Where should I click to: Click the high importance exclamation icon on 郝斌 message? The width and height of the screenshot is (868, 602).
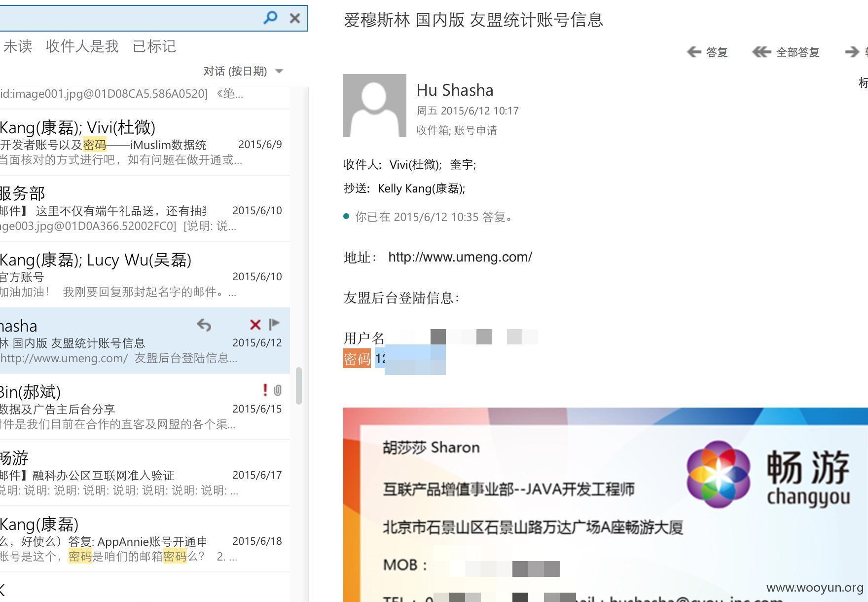pyautogui.click(x=265, y=390)
